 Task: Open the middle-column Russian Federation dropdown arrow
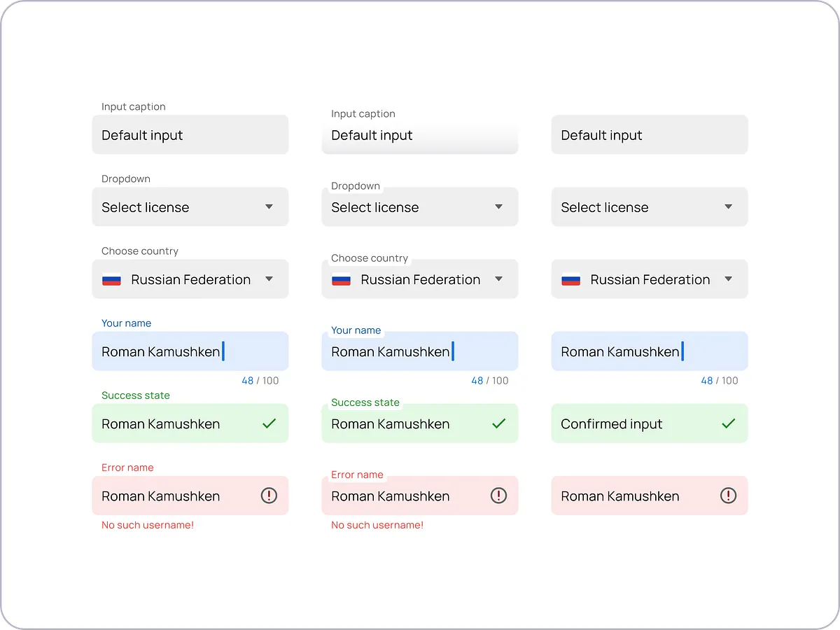pyautogui.click(x=498, y=279)
